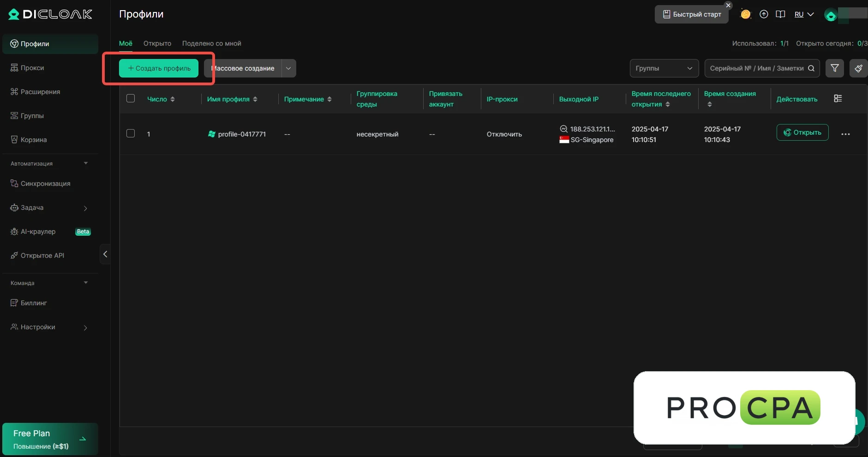The width and height of the screenshot is (868, 457).
Task: Click the filter funnel icon
Action: pos(834,68)
